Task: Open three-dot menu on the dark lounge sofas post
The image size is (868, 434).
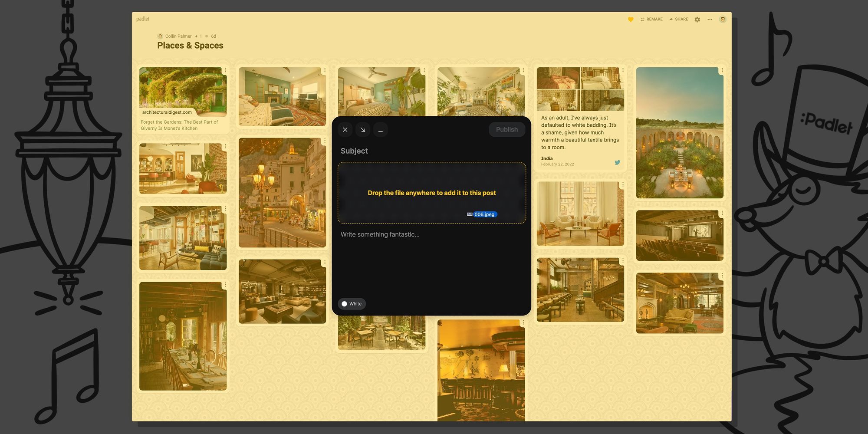Action: click(325, 263)
